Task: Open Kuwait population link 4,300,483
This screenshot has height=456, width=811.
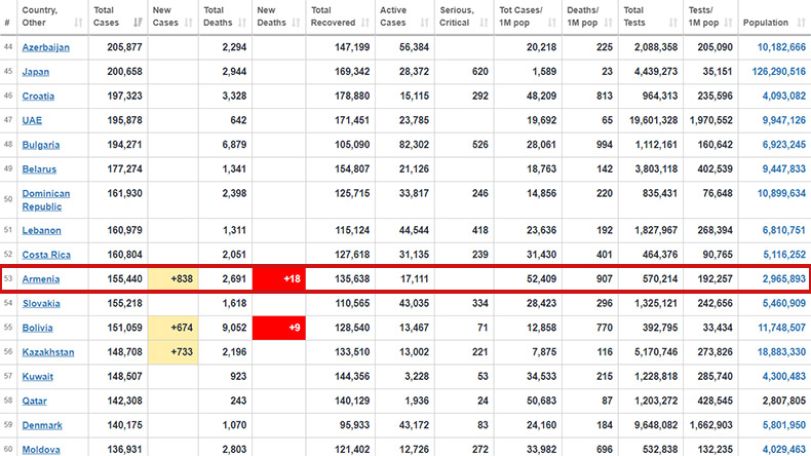Action: click(784, 376)
